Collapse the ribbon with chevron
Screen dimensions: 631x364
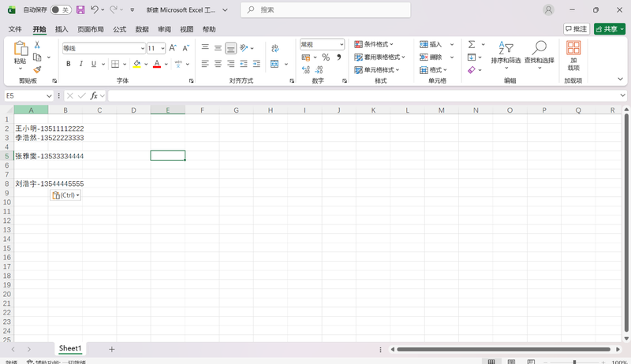click(620, 79)
